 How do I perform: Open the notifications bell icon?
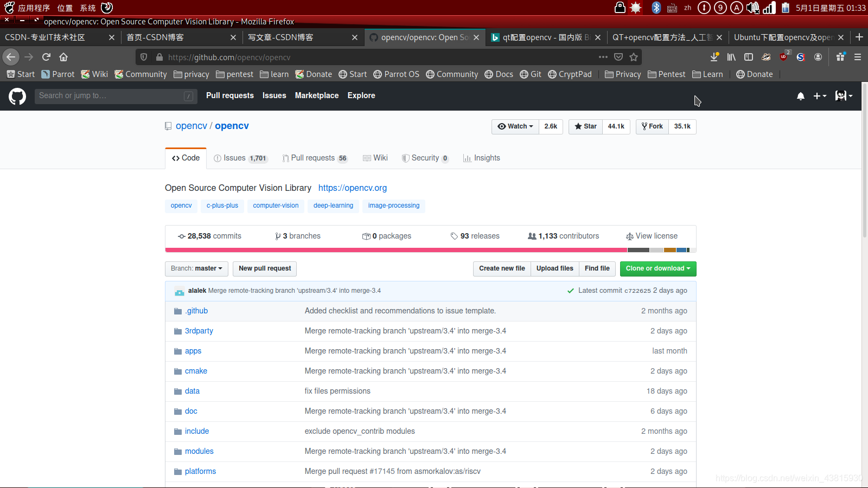pyautogui.click(x=801, y=96)
